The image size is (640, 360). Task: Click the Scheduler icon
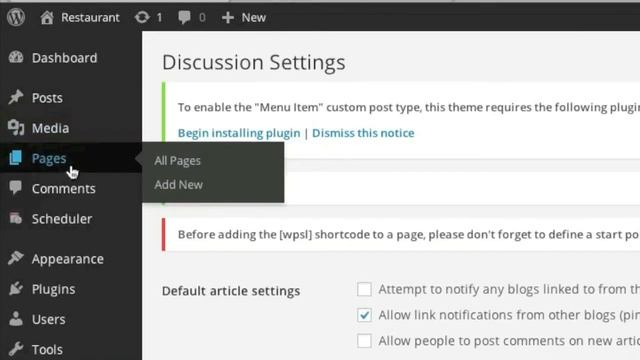point(16,218)
